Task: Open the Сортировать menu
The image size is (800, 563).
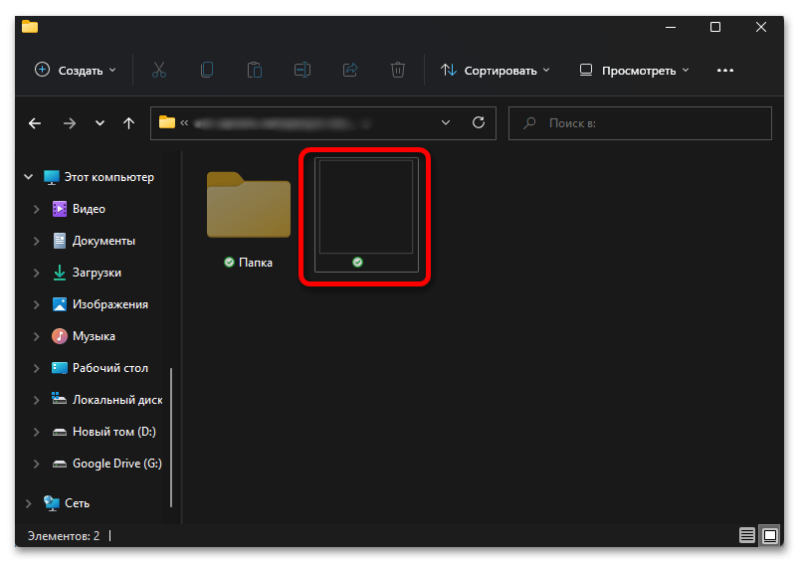Action: [496, 70]
